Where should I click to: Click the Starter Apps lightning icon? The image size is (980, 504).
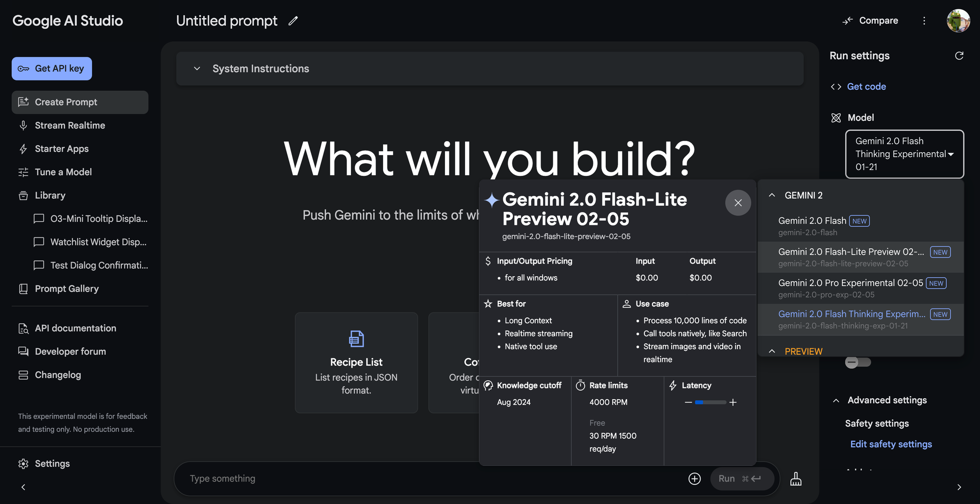pos(24,148)
